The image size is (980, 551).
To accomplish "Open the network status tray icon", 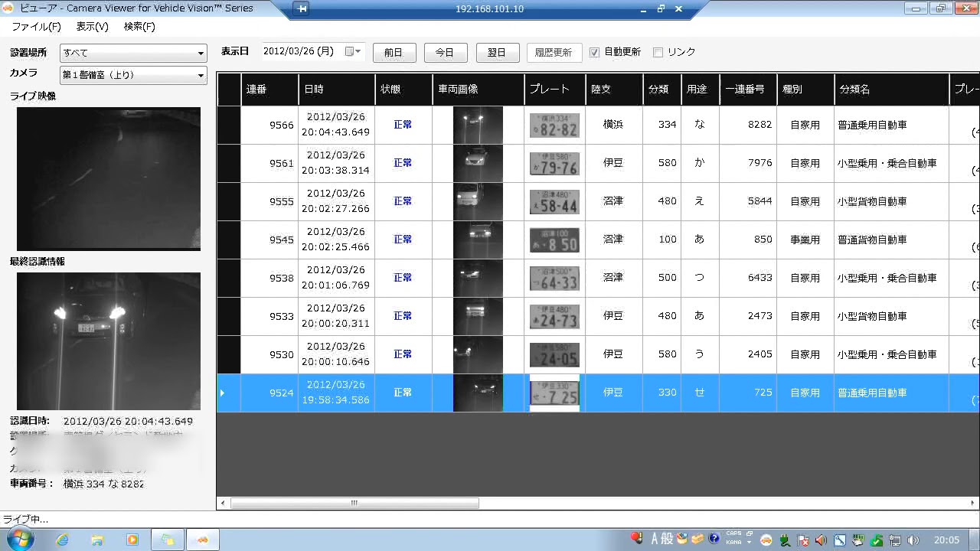I will pyautogui.click(x=895, y=540).
